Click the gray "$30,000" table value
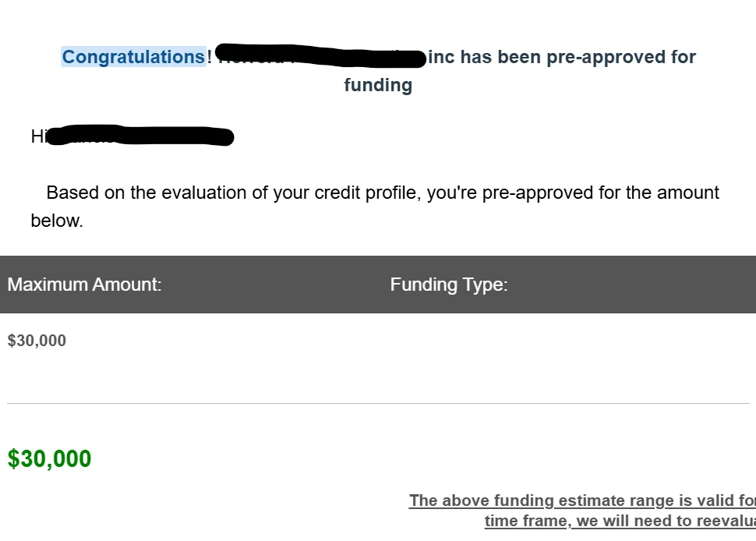This screenshot has width=756, height=541. tap(37, 341)
